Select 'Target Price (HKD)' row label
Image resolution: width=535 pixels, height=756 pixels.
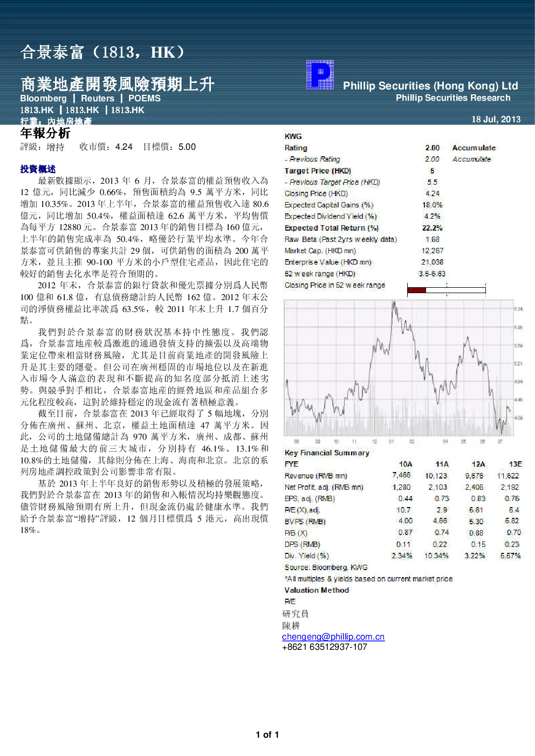point(318,171)
